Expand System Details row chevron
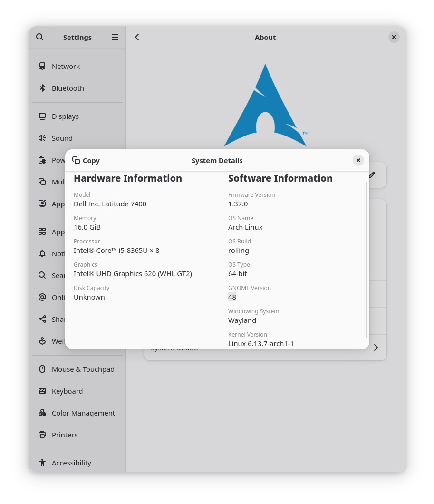The height and width of the screenshot is (504, 434). click(x=376, y=348)
